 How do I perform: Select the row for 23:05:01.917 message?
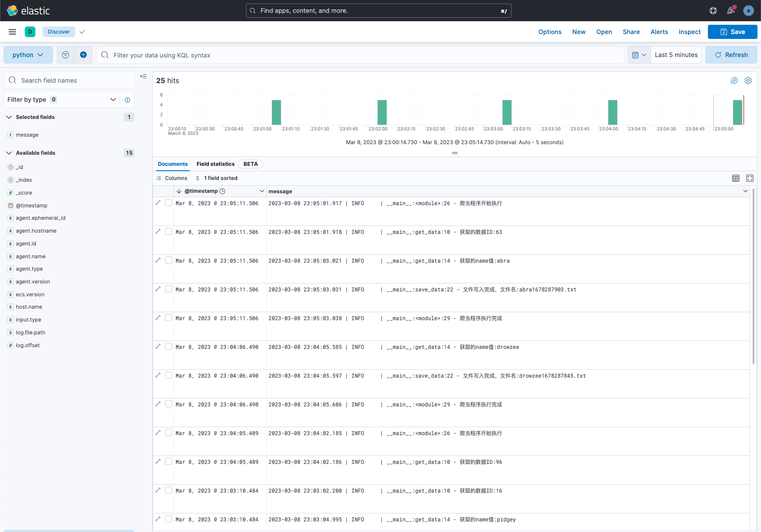169,203
